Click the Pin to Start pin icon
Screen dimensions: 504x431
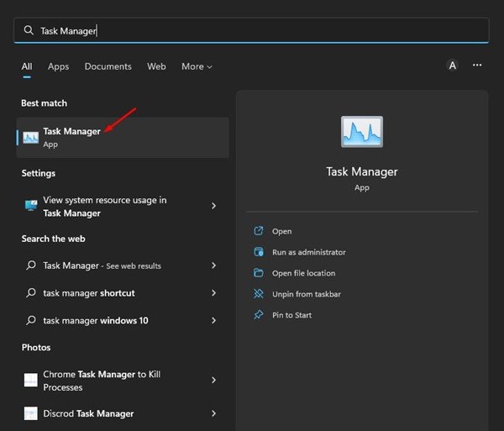point(259,315)
